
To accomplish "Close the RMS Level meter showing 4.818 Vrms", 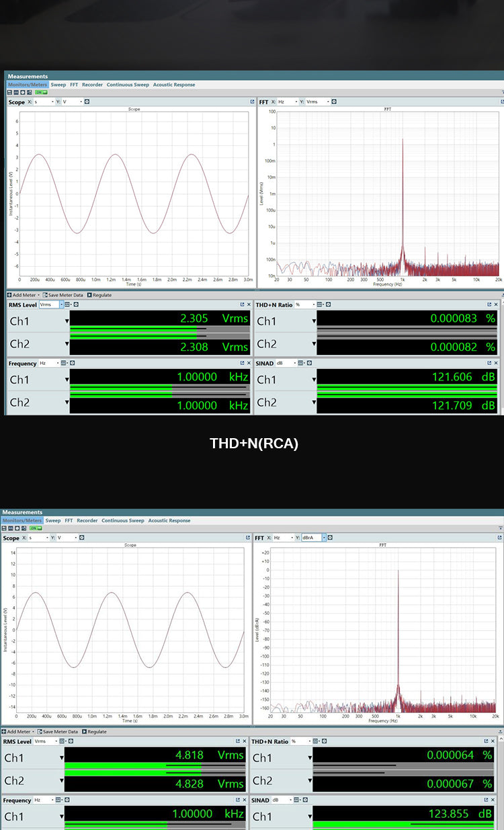I will pyautogui.click(x=245, y=741).
